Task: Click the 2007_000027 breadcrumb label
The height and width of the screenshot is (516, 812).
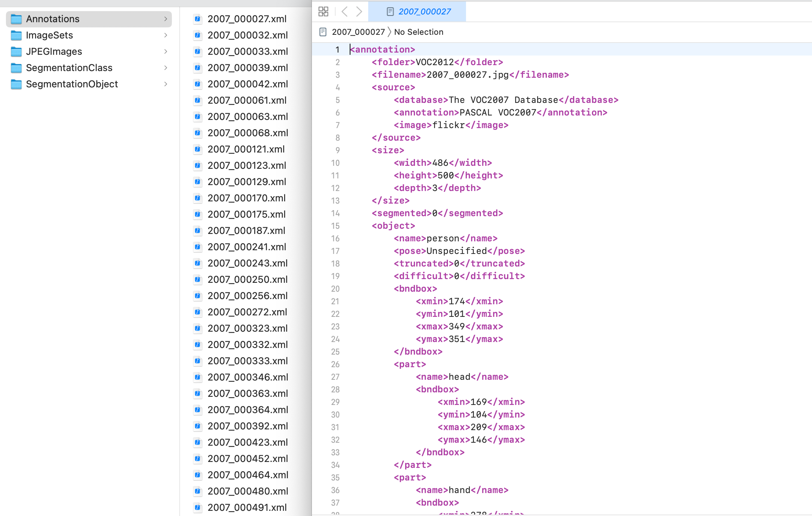Action: point(358,32)
